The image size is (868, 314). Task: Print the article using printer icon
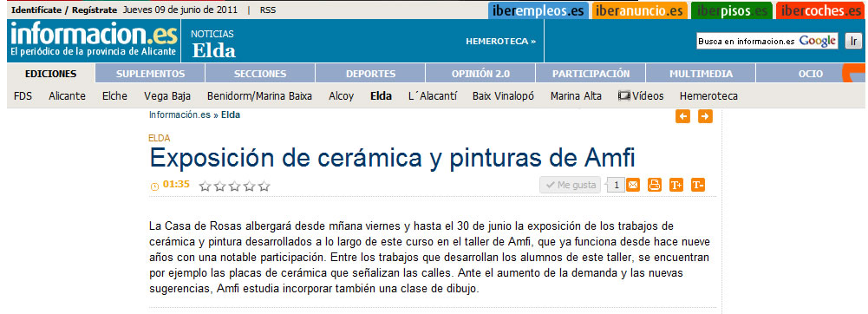(655, 185)
